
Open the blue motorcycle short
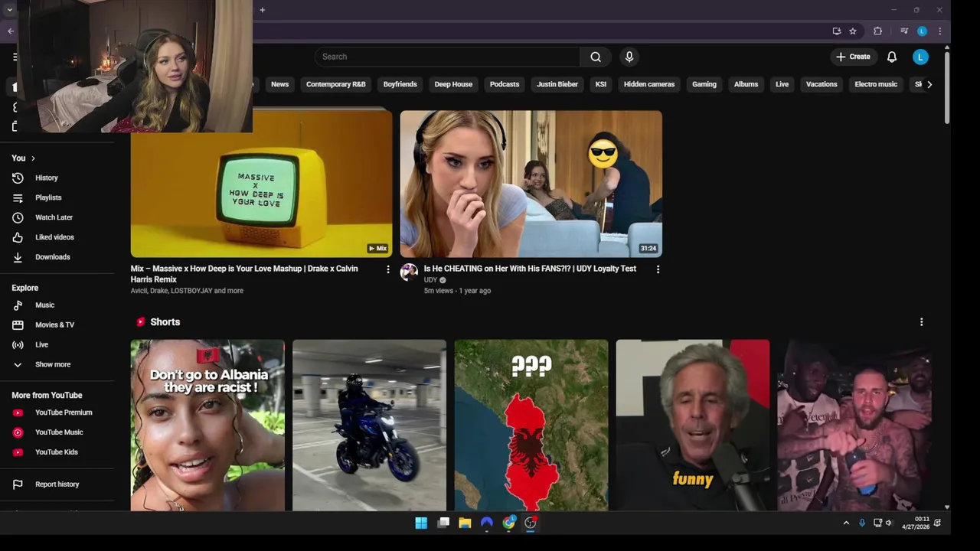pyautogui.click(x=369, y=425)
